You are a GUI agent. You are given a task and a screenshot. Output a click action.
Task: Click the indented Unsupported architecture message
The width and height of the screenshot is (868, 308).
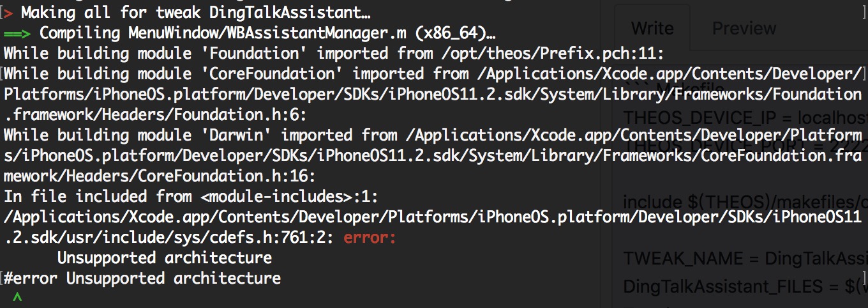click(165, 258)
